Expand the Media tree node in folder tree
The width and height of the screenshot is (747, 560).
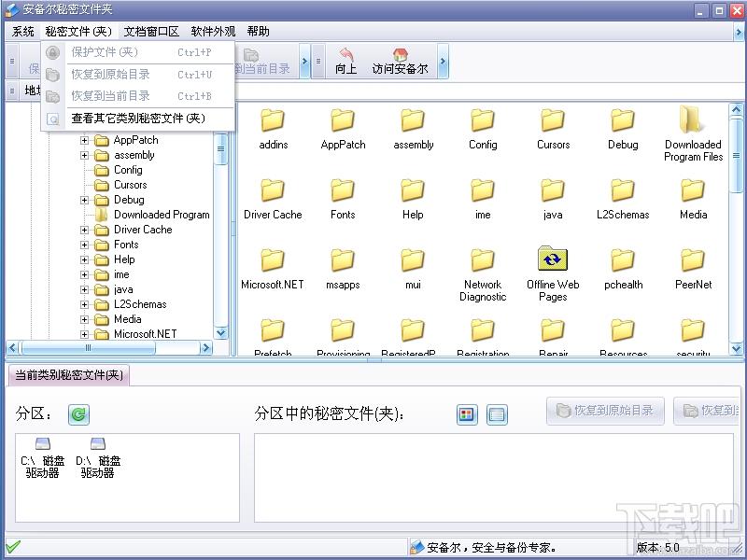point(84,319)
